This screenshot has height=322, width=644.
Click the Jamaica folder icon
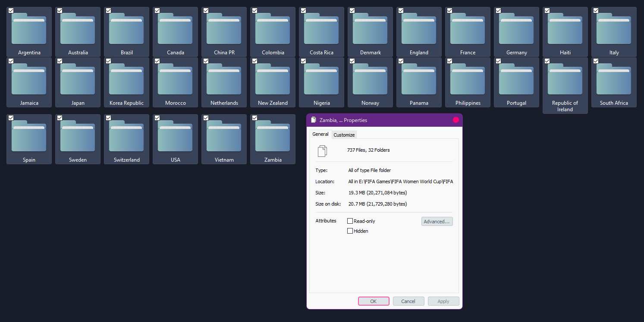[29, 79]
